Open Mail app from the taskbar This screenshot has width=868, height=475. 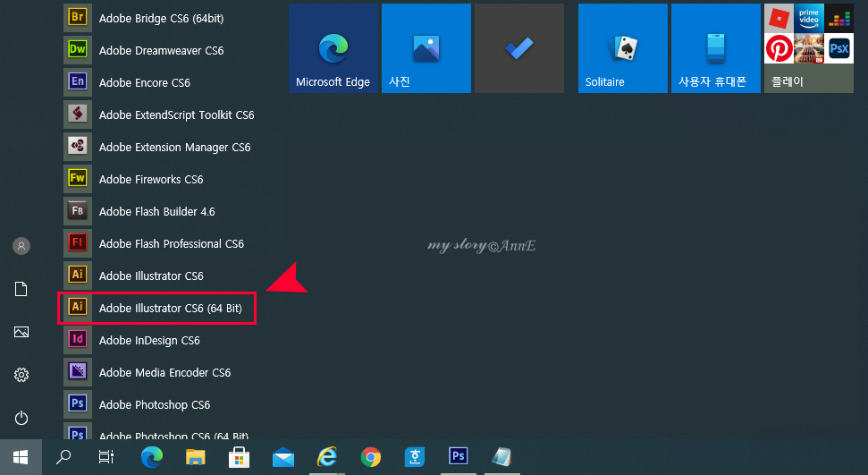(x=282, y=458)
